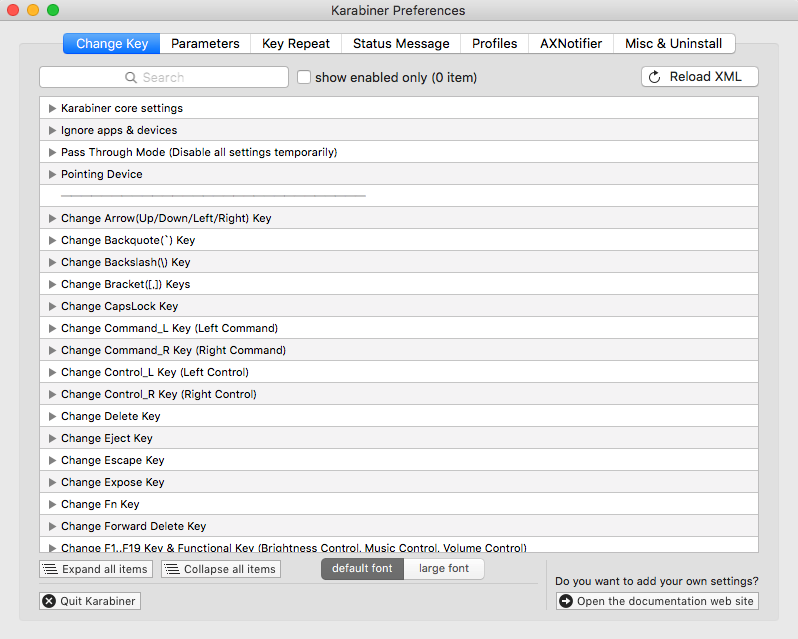Select Change Control_L Key (Left Control) text
798x639 pixels.
[x=155, y=372]
